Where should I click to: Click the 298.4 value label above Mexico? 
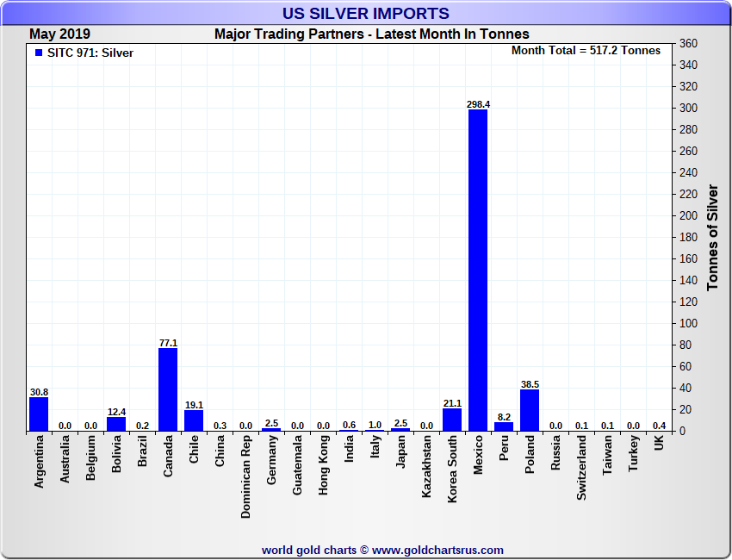pos(478,104)
